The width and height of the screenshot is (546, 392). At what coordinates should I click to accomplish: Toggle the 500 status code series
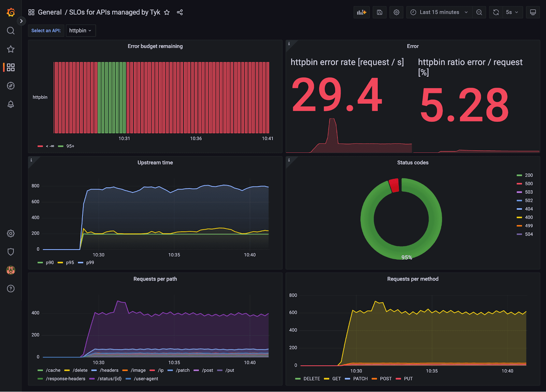(528, 184)
